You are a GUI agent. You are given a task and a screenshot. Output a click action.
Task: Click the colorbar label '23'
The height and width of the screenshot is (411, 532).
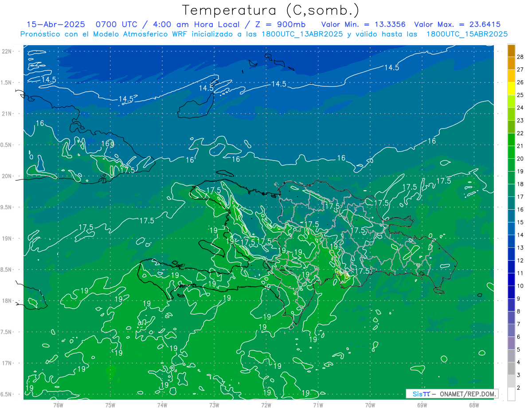pos(520,121)
